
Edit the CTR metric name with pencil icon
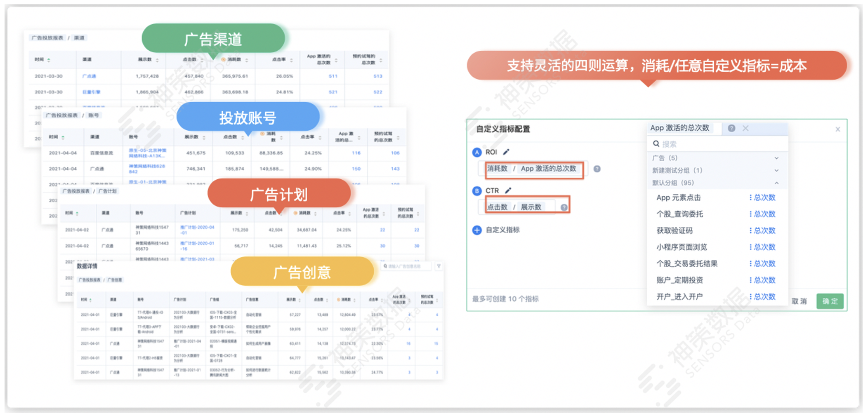508,190
